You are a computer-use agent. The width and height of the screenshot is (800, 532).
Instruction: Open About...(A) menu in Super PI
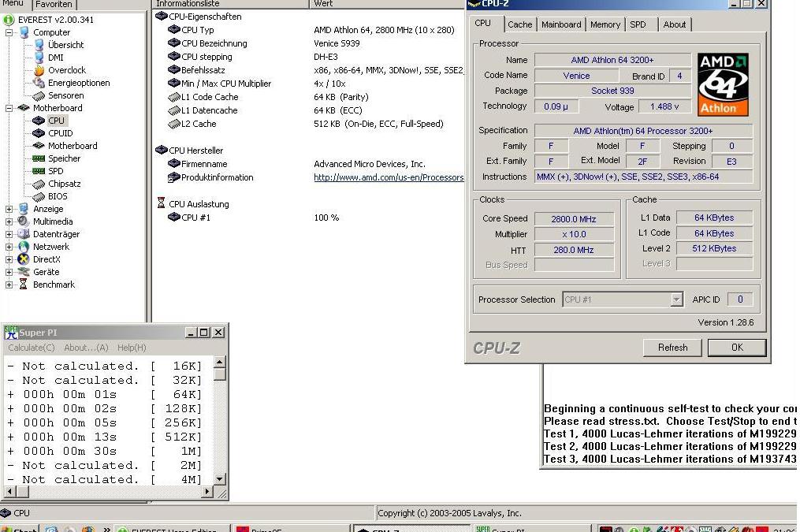click(x=86, y=348)
